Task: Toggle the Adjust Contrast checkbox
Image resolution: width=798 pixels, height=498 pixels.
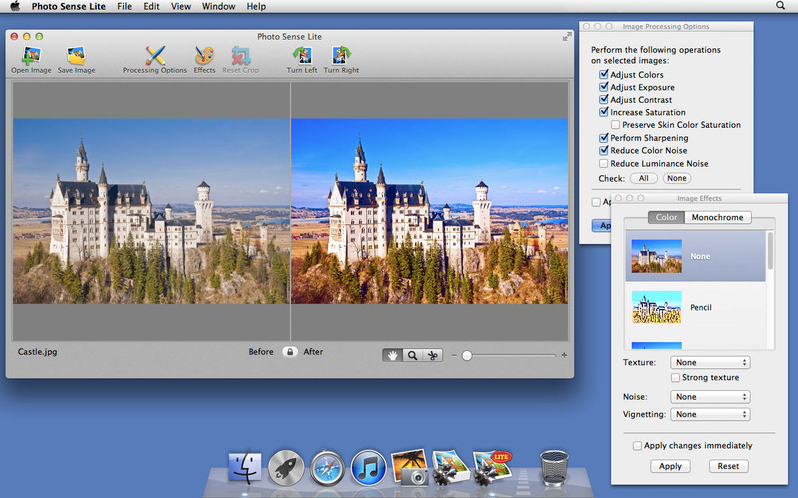Action: click(604, 100)
